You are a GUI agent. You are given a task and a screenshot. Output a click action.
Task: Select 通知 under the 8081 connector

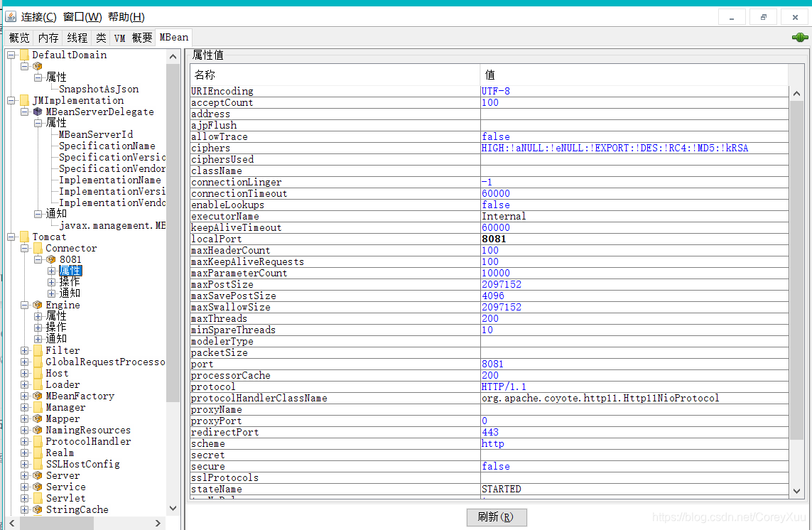70,293
